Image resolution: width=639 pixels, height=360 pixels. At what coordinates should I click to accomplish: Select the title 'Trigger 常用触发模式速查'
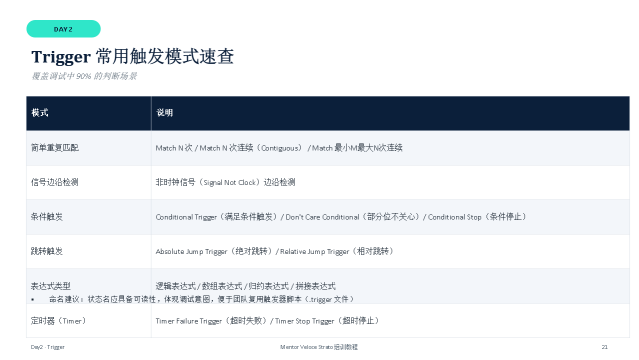pos(132,56)
